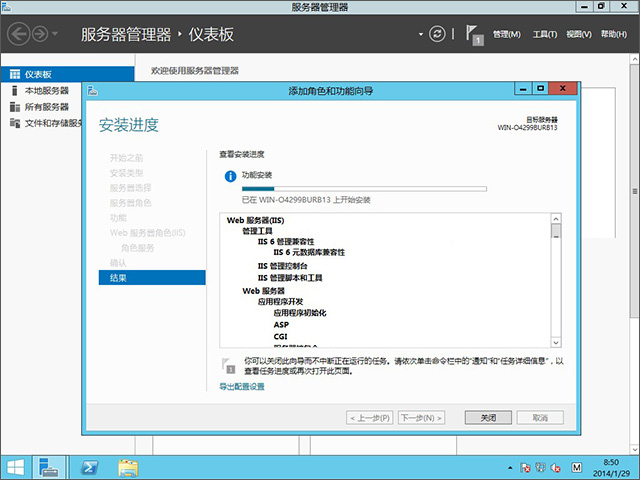Click 应用程序开发 entry
This screenshot has width=640, height=480.
[x=280, y=302]
